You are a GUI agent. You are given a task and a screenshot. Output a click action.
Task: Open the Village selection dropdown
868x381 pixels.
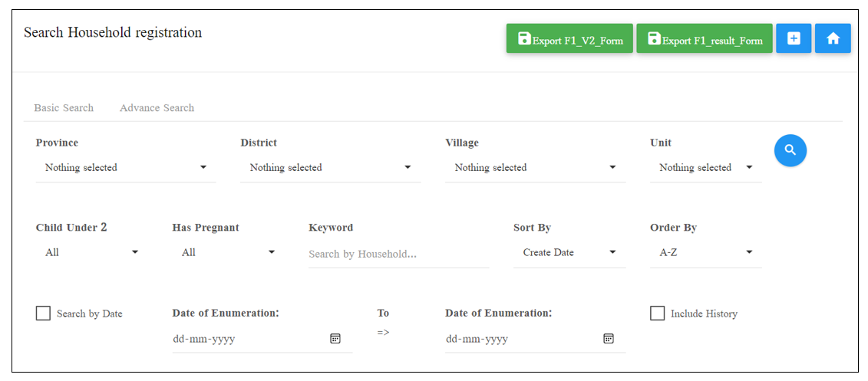[535, 168]
